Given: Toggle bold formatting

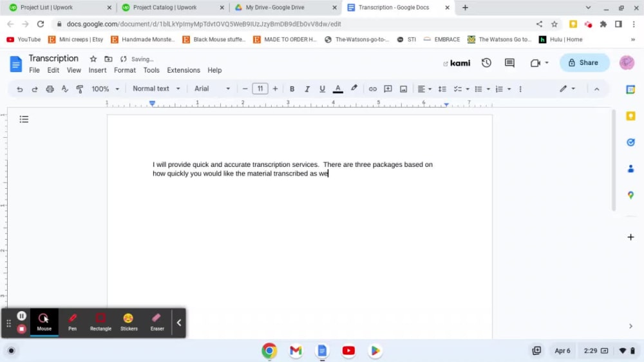Looking at the screenshot, I should (x=292, y=89).
